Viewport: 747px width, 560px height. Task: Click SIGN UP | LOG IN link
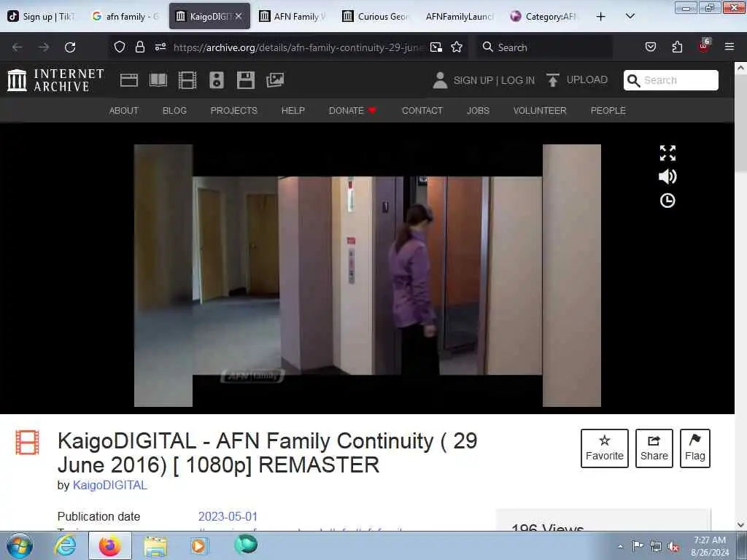tap(494, 80)
